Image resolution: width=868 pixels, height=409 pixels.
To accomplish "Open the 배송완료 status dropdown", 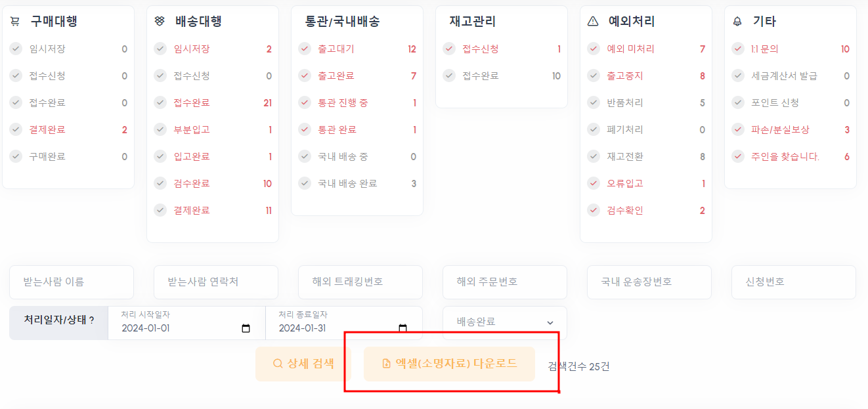I will (504, 322).
